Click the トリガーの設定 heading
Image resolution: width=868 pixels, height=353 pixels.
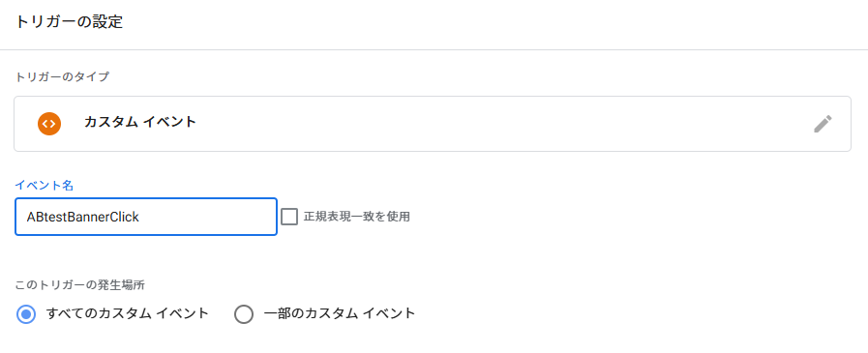click(x=69, y=22)
